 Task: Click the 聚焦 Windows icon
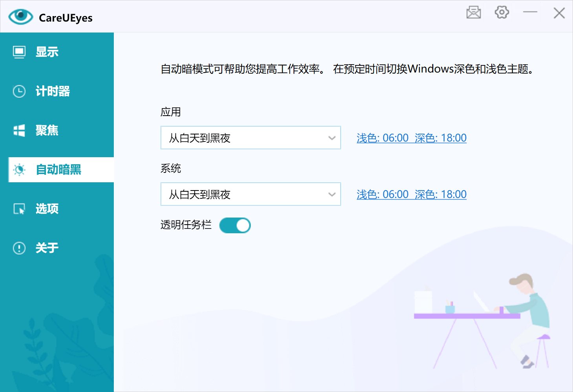coord(19,130)
